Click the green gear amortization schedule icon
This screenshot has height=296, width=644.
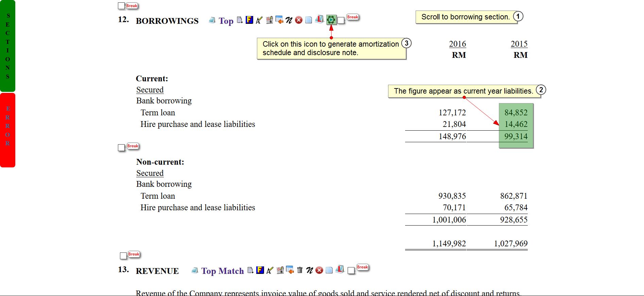[331, 20]
